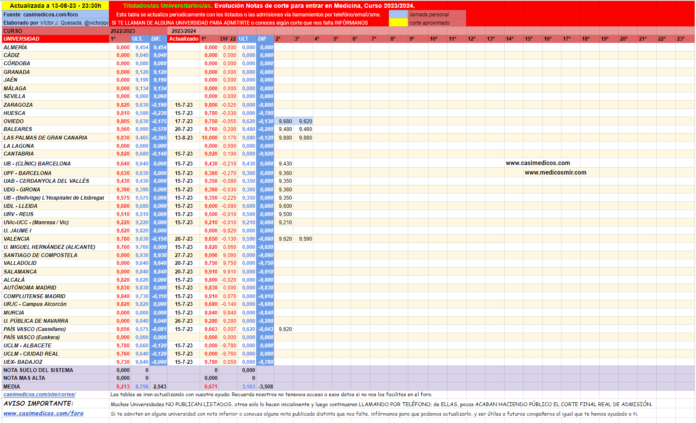Screen dimensions: 696x423
Task: Click the '10,000' grade in Las Palmas row
Action: pyautogui.click(x=210, y=138)
